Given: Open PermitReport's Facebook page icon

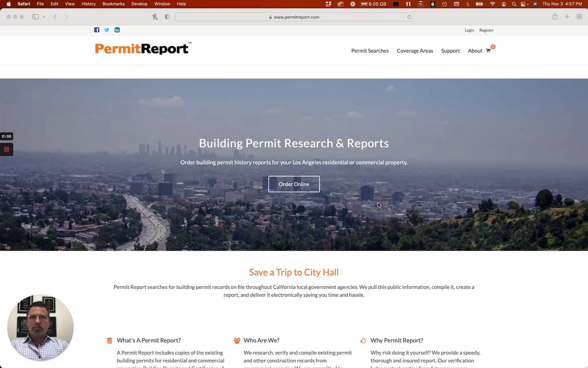Looking at the screenshot, I should (x=96, y=30).
